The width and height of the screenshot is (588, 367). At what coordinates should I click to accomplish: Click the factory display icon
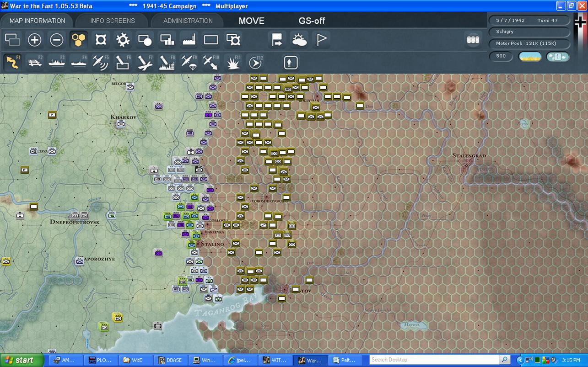(x=189, y=40)
